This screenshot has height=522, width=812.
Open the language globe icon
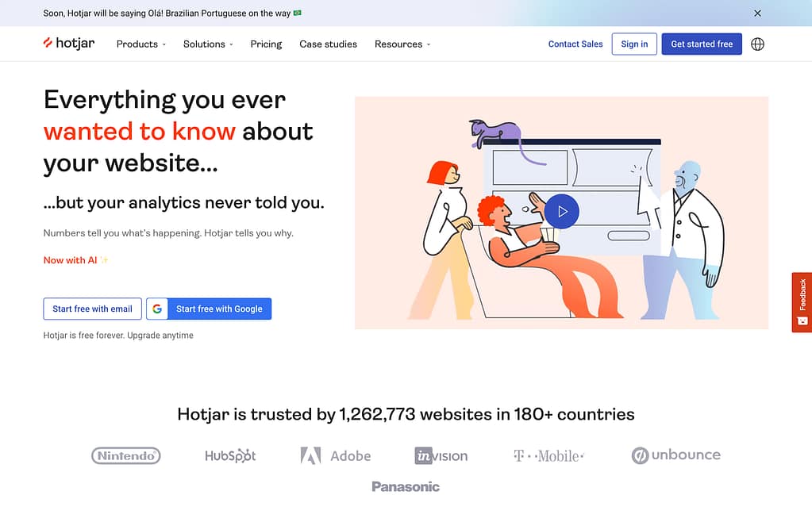click(x=756, y=44)
